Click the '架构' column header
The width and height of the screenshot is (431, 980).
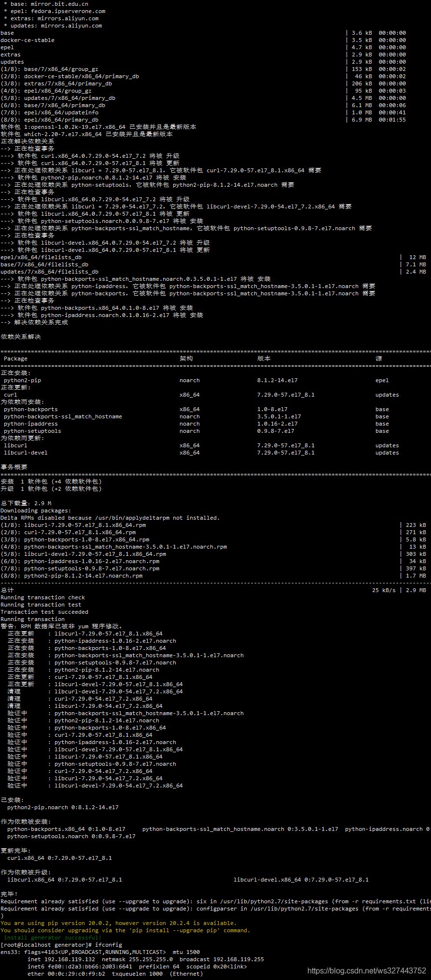click(x=186, y=359)
